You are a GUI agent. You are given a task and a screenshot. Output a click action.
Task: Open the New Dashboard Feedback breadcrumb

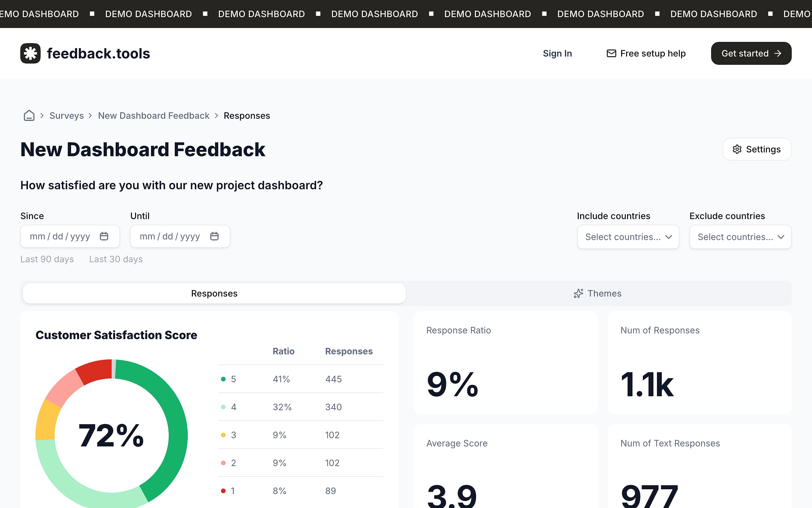point(154,116)
